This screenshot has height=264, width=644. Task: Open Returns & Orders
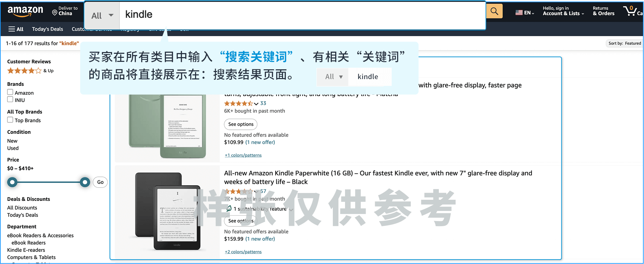point(603,11)
